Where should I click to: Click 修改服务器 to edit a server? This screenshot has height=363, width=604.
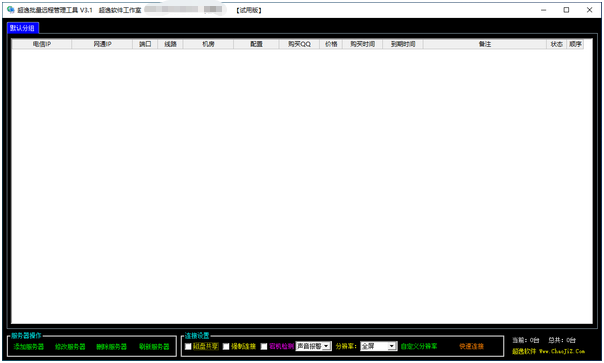pos(70,346)
